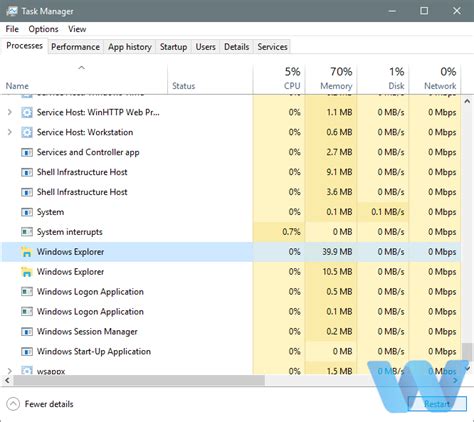474x422 pixels.
Task: Expand the Service Host: Workstation row
Action: [10, 132]
